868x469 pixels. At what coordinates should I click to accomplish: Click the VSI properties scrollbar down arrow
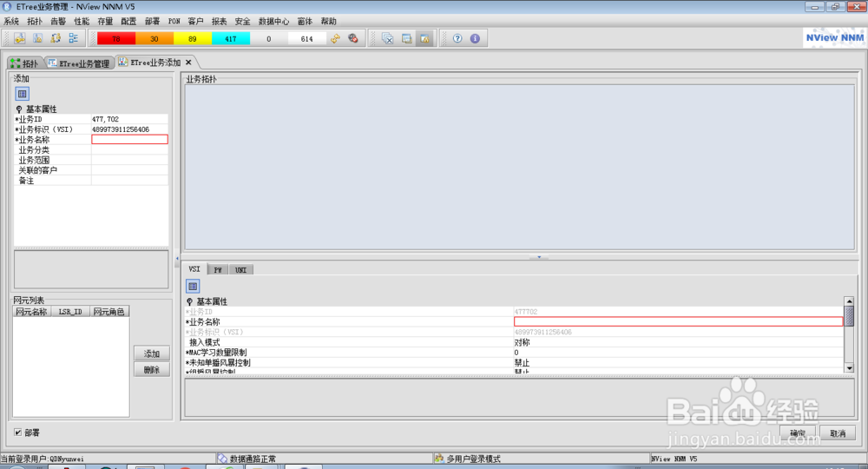tap(849, 368)
